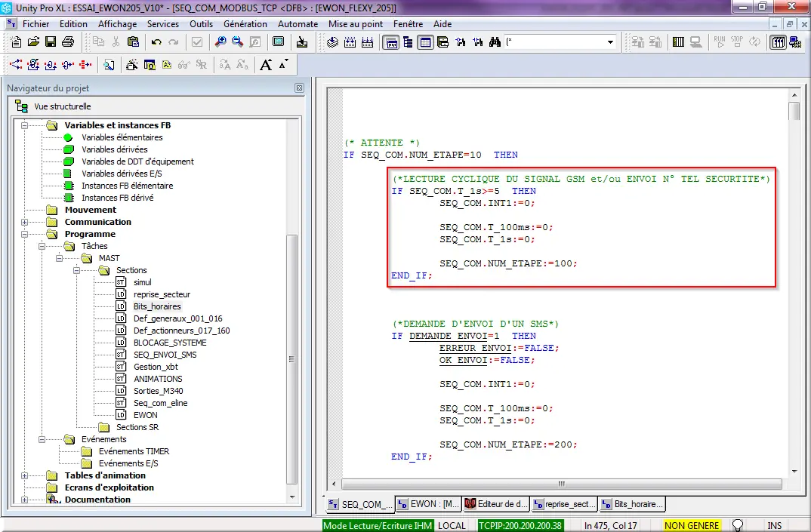Click the Print icon
811x532 pixels.
68,42
